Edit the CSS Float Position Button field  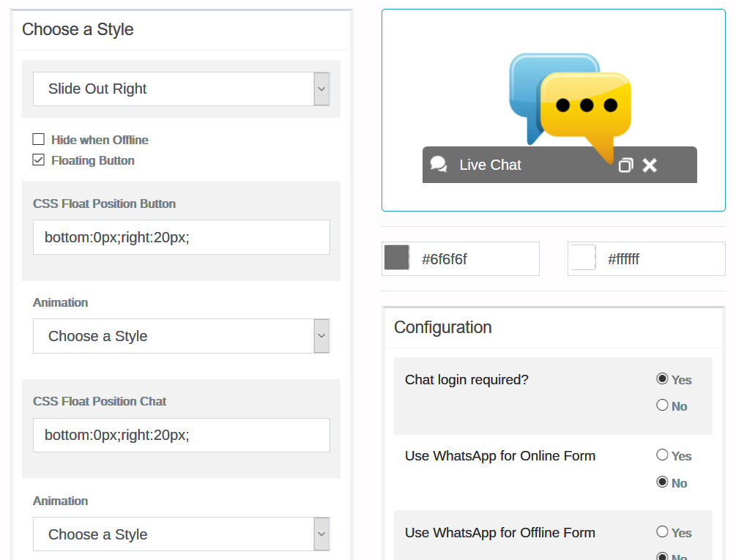pos(181,237)
